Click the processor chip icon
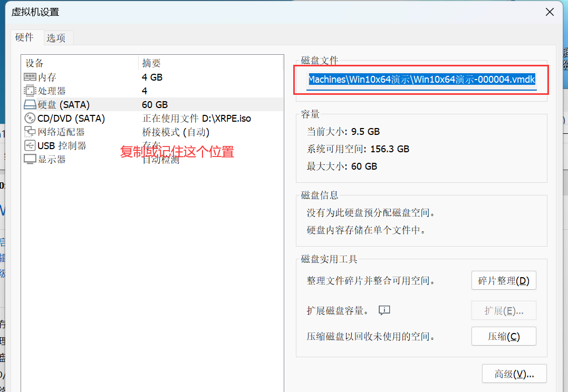This screenshot has width=568, height=392. coord(30,91)
